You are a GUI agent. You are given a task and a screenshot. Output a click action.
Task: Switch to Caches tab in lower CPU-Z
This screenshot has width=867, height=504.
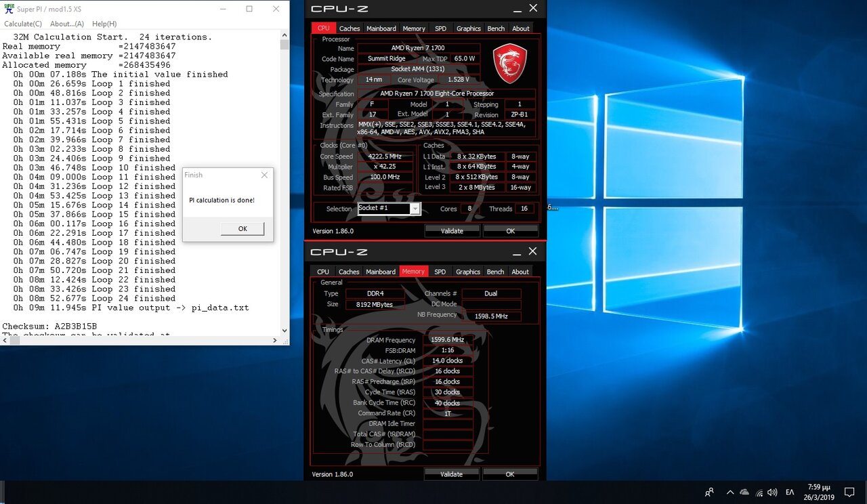(x=349, y=272)
